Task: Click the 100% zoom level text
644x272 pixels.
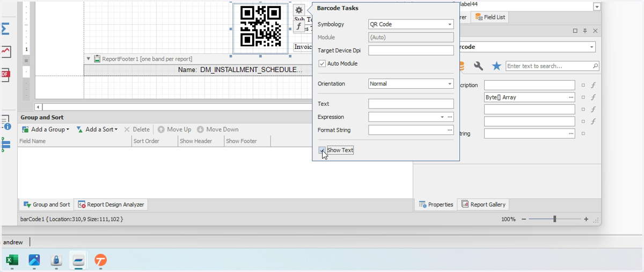Action: coord(508,219)
